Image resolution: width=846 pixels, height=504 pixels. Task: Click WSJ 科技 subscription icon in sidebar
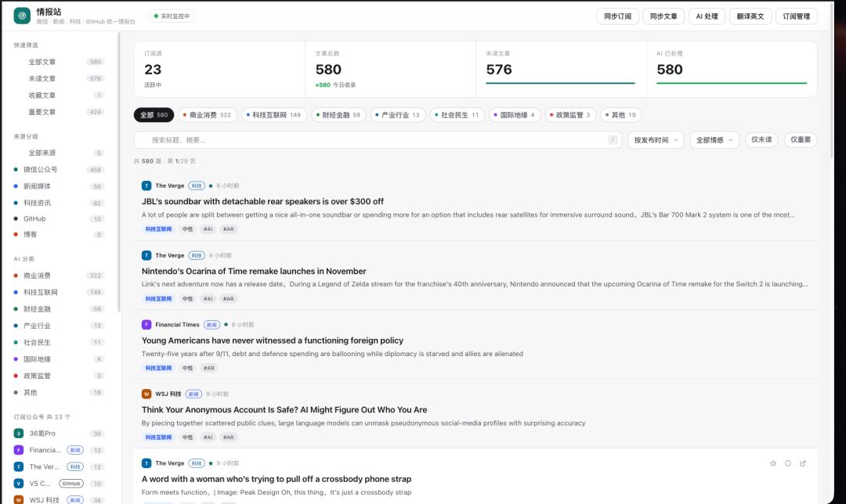coord(19,499)
